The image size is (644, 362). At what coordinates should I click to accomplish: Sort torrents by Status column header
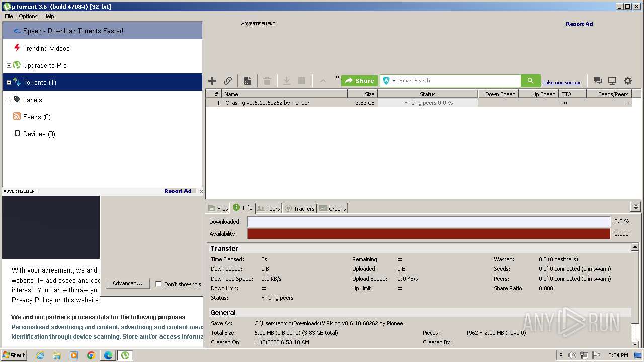(428, 94)
